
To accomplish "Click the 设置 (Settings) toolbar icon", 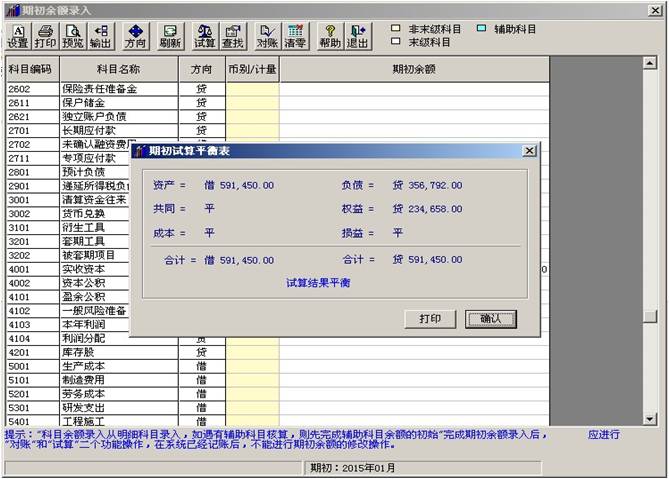I will tap(17, 37).
